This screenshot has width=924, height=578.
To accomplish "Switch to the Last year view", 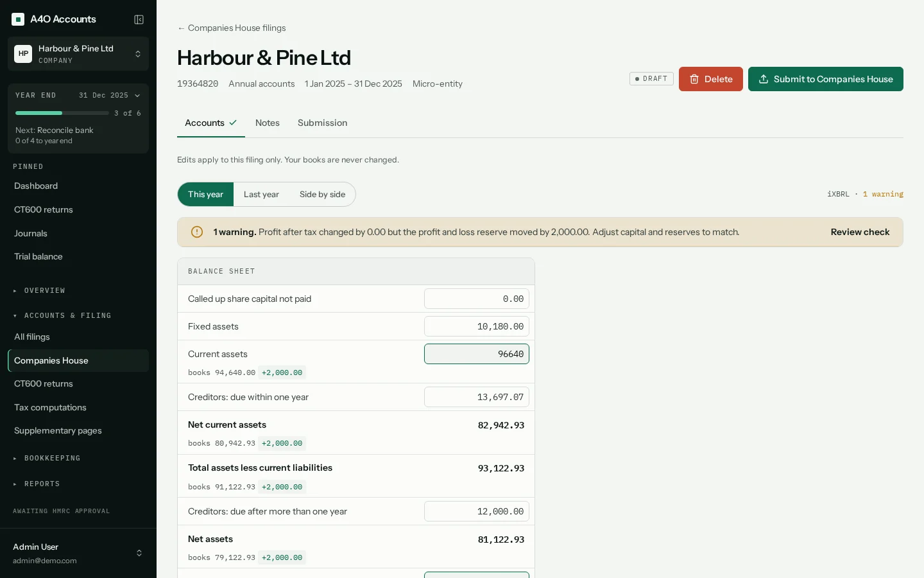I will pyautogui.click(x=261, y=194).
